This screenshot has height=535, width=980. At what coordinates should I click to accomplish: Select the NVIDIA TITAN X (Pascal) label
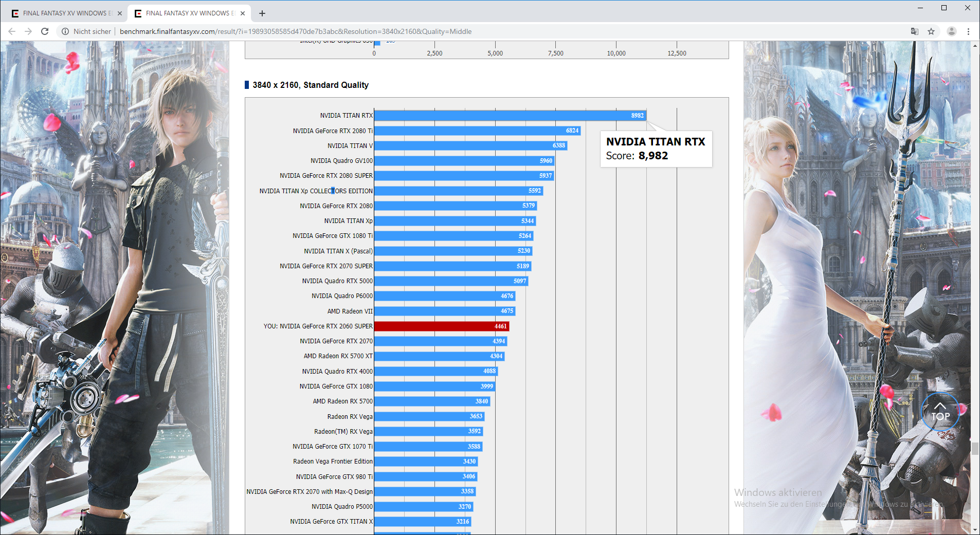338,251
